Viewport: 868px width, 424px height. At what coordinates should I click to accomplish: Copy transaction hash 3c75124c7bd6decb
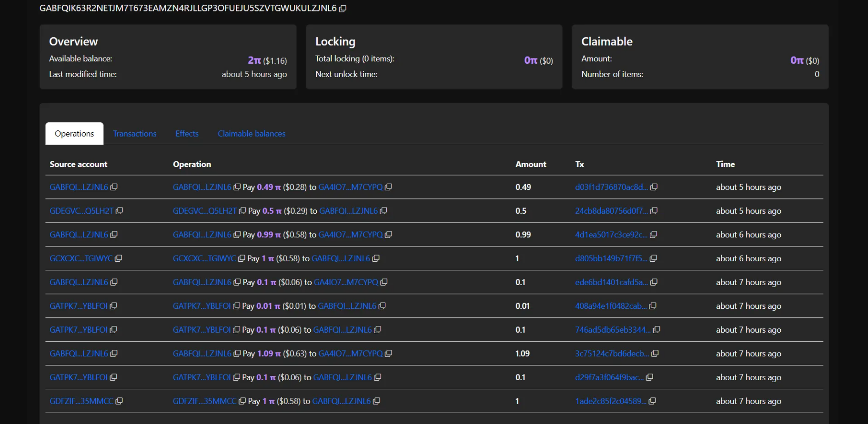pos(655,354)
